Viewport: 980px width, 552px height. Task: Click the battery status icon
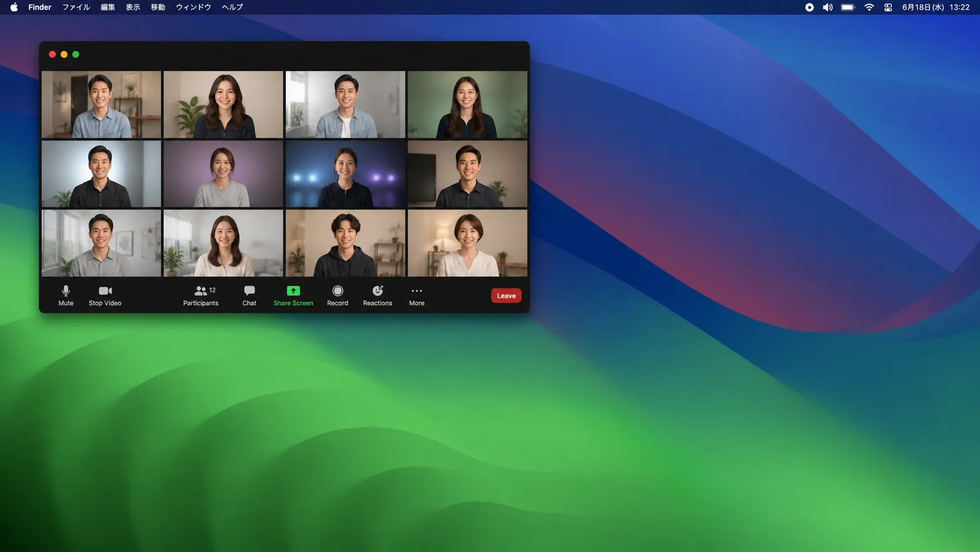click(x=848, y=7)
